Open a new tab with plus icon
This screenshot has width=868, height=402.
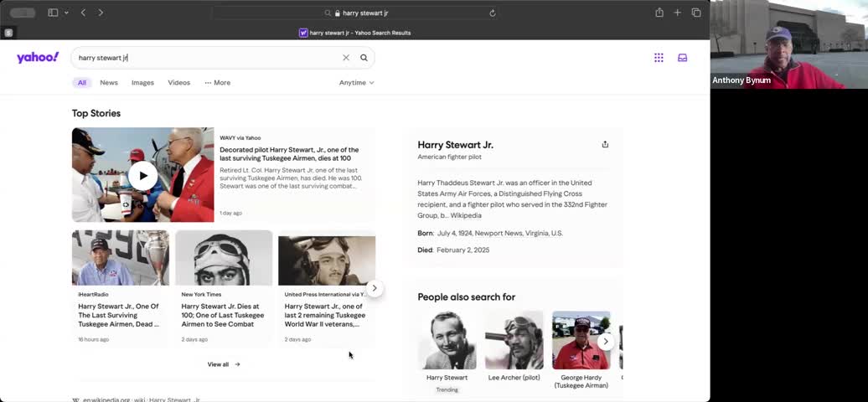678,13
